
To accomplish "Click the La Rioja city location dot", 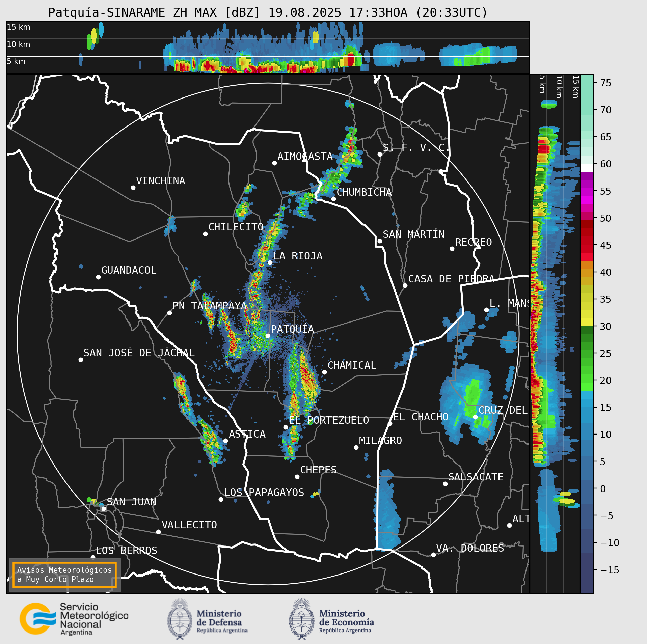I will click(x=270, y=262).
